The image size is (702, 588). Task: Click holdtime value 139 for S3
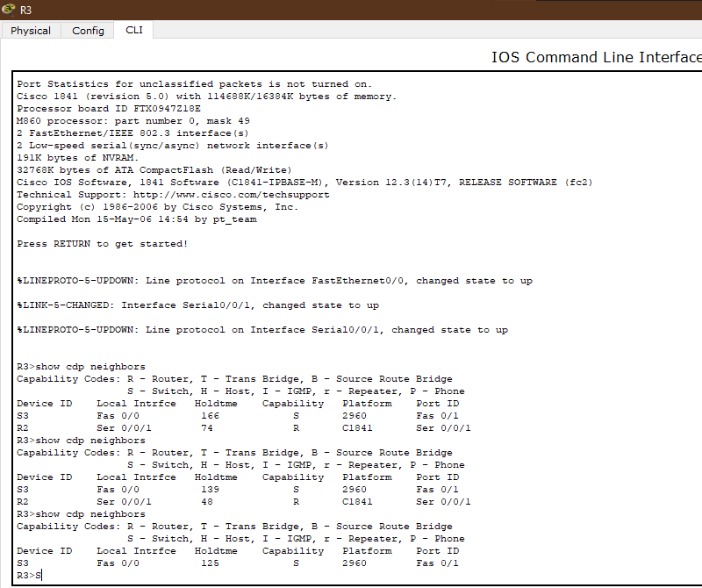[210, 490]
